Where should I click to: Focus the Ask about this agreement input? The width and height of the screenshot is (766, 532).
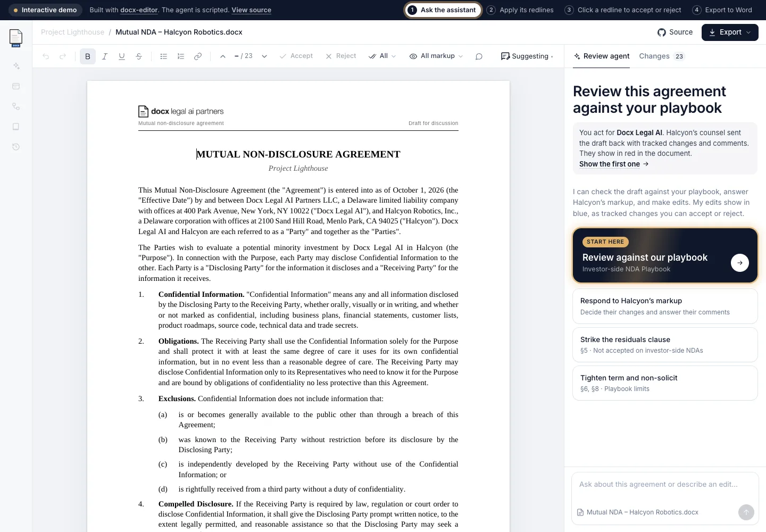coord(665,485)
